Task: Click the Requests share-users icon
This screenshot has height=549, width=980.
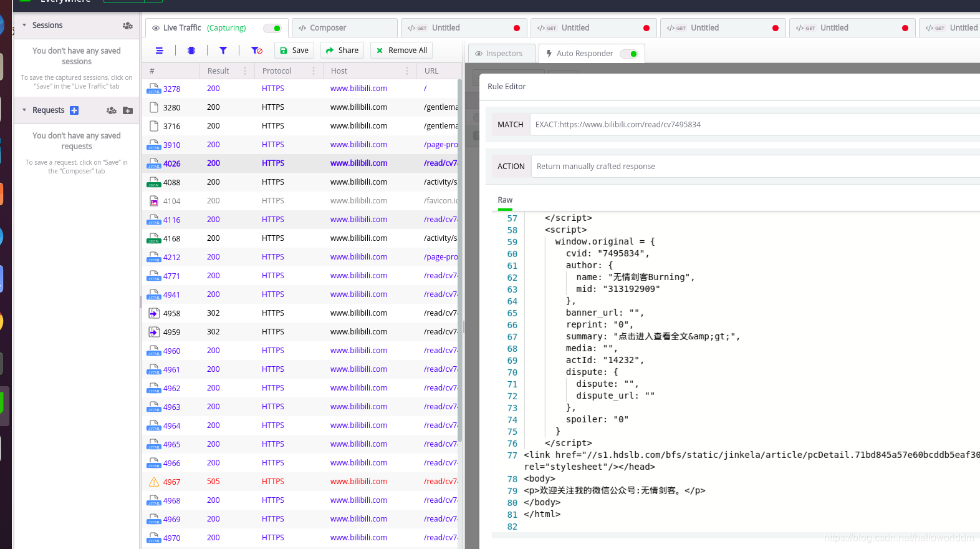Action: 112,110
